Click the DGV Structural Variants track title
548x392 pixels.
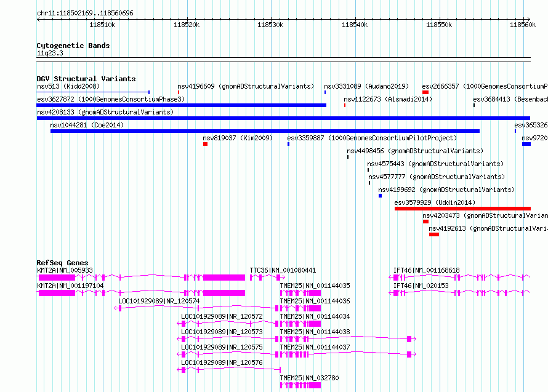tap(86, 79)
